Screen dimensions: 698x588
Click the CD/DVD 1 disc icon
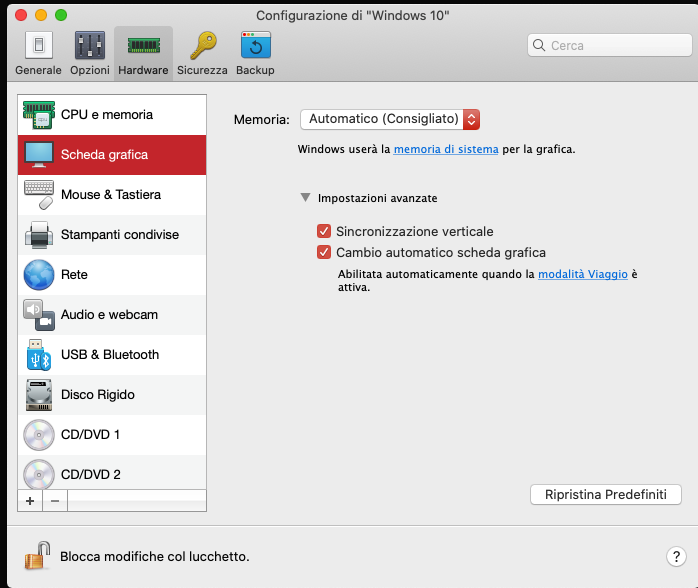pos(39,434)
